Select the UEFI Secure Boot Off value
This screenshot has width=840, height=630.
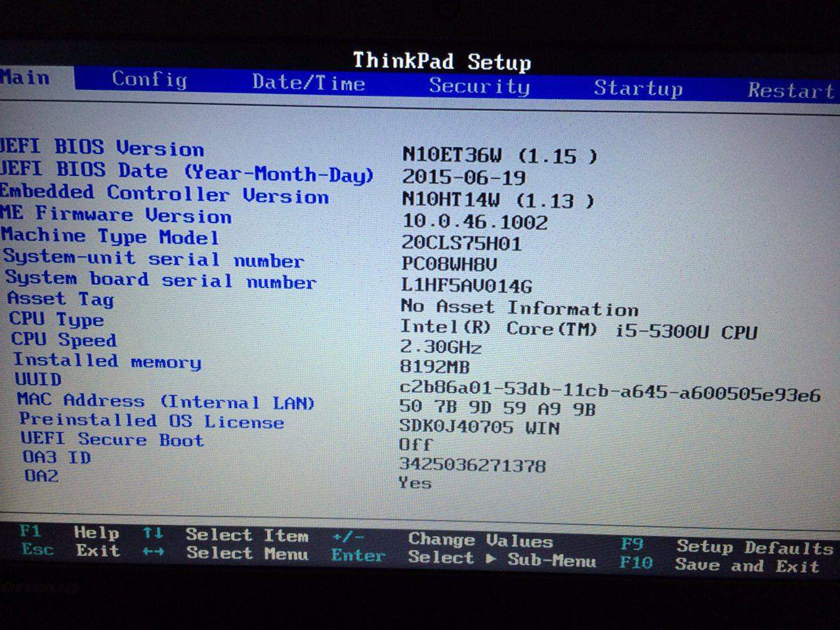(416, 445)
